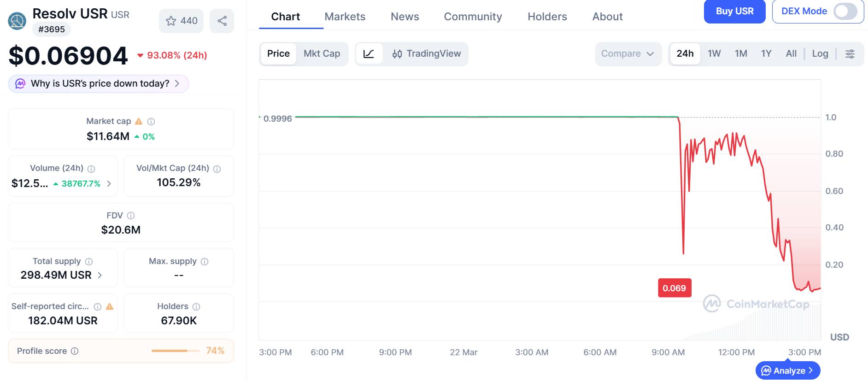Open the News tab

pos(405,17)
